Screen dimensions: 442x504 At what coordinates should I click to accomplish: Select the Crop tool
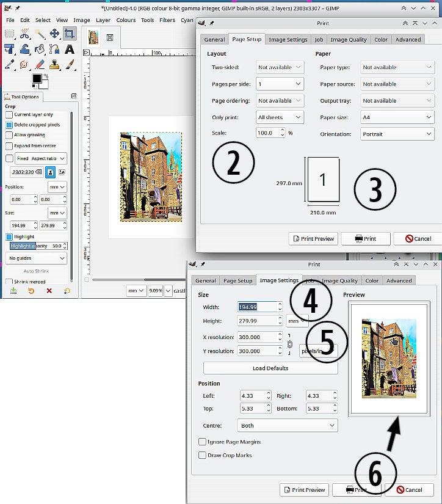click(x=70, y=34)
